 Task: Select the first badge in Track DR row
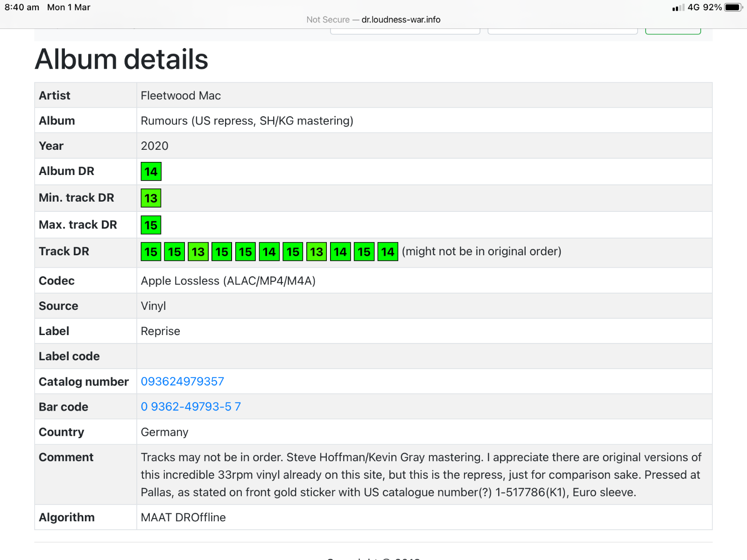[x=151, y=252]
